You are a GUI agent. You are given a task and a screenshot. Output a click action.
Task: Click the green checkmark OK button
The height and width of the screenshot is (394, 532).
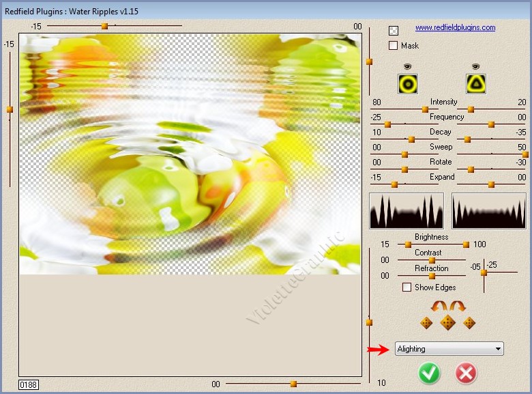[x=430, y=373]
